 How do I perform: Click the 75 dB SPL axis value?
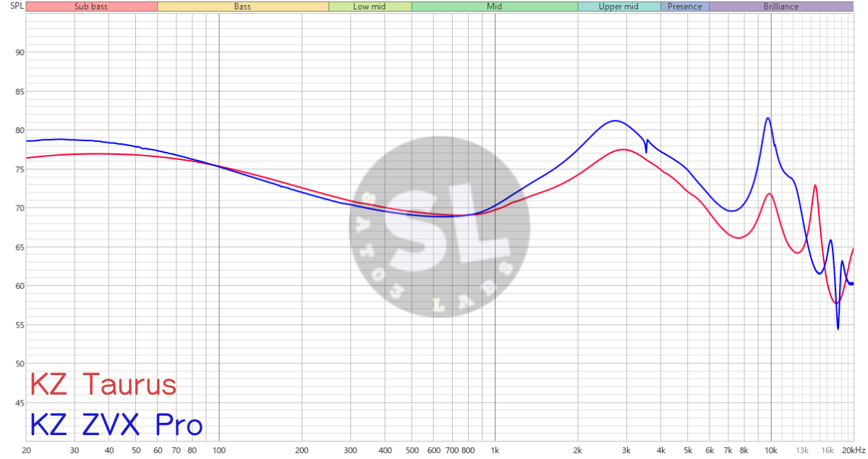[x=20, y=169]
